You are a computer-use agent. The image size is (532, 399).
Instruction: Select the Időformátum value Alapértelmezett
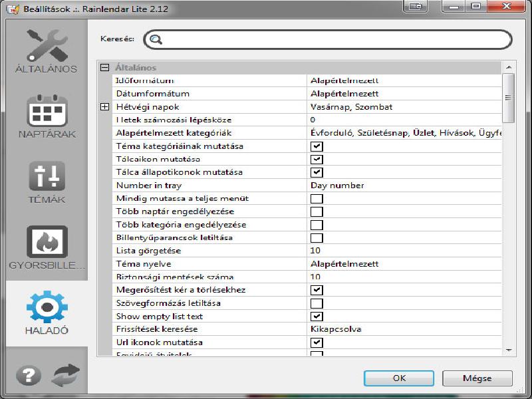point(344,80)
